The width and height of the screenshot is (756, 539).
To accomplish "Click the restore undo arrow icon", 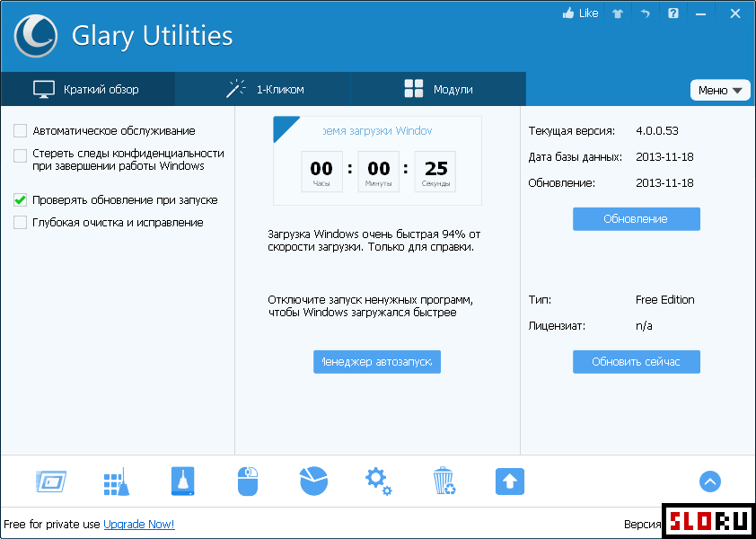I will 645,13.
